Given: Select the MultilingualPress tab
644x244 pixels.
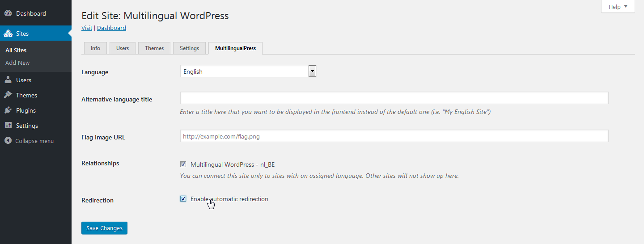Looking at the screenshot, I should coord(235,48).
